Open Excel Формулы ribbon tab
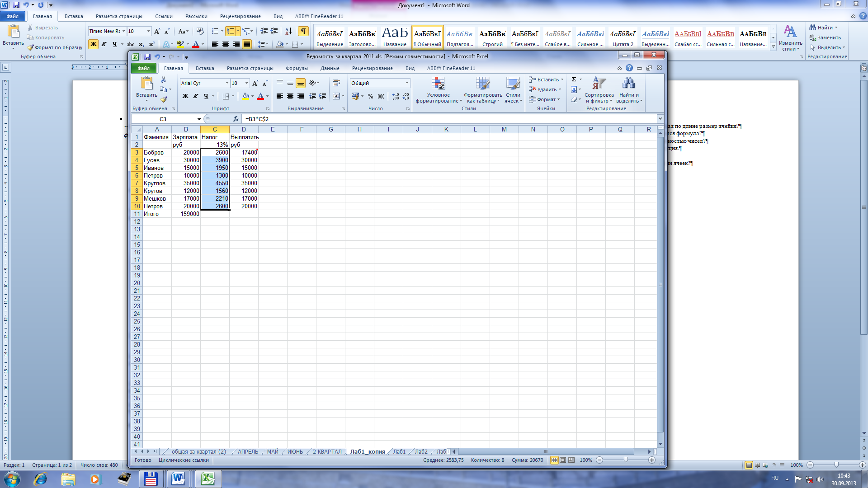Screen dimensions: 868x488 (x=297, y=68)
